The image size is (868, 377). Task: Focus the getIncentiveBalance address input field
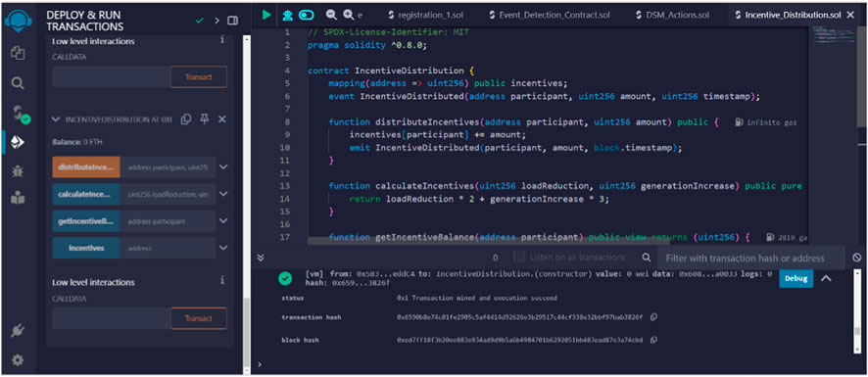[169, 221]
